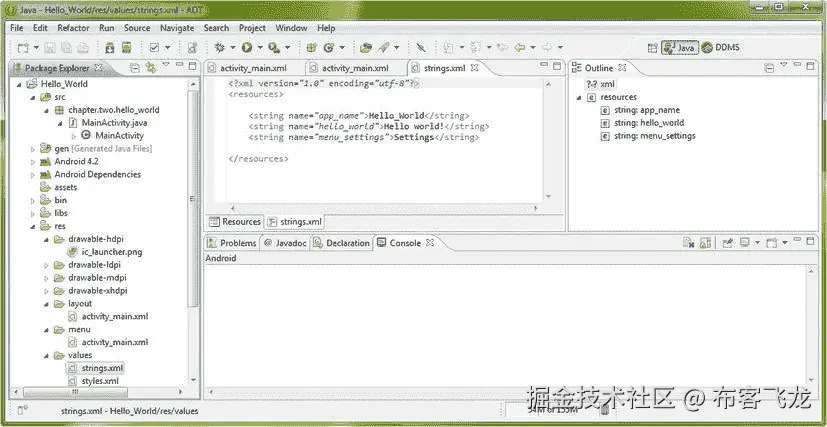This screenshot has height=427, width=827.
Task: Click the Previous Annotation toolbar icon
Action: click(x=476, y=48)
